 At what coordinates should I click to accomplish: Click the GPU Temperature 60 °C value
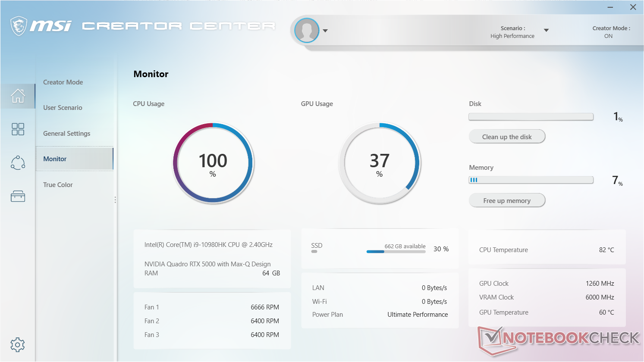coord(606,312)
